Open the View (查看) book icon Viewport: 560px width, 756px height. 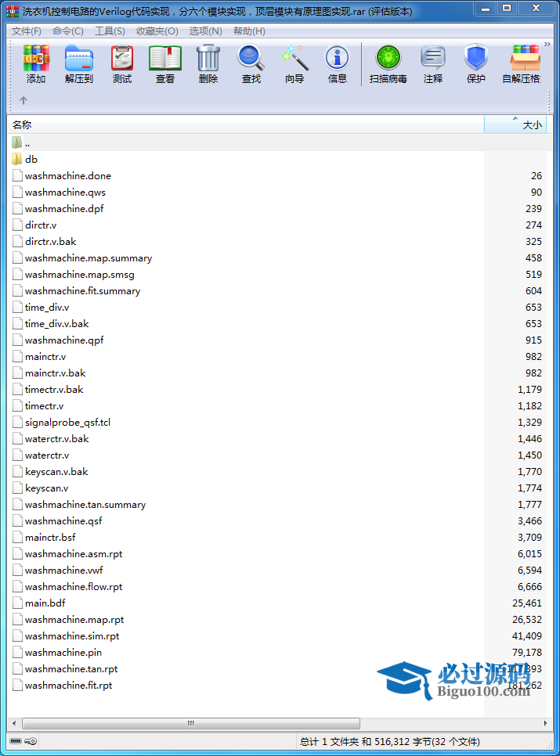pyautogui.click(x=165, y=63)
